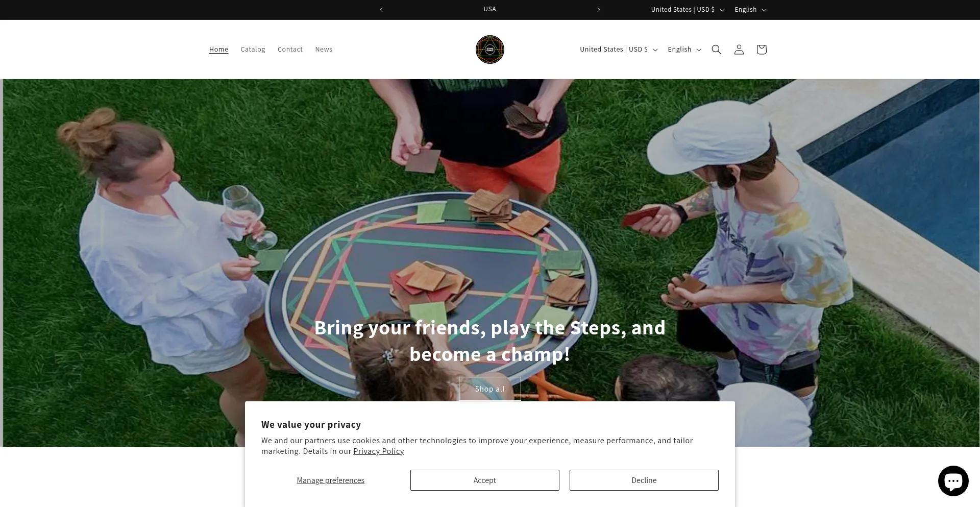
Task: Open the search magnifier icon
Action: pyautogui.click(x=716, y=50)
